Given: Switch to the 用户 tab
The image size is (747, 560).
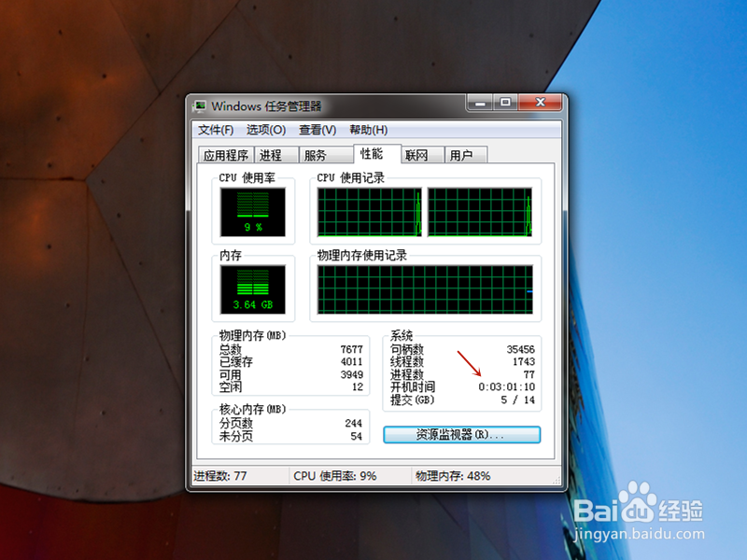Looking at the screenshot, I should (x=466, y=155).
